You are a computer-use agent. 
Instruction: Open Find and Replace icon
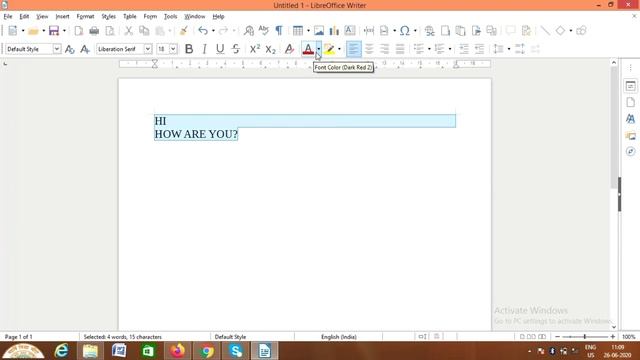pos(249,31)
